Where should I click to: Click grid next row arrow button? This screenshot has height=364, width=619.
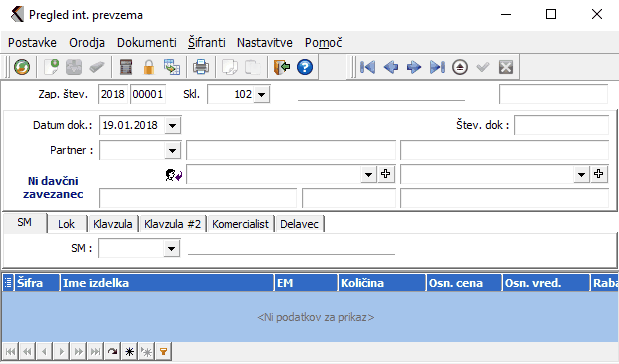click(61, 351)
